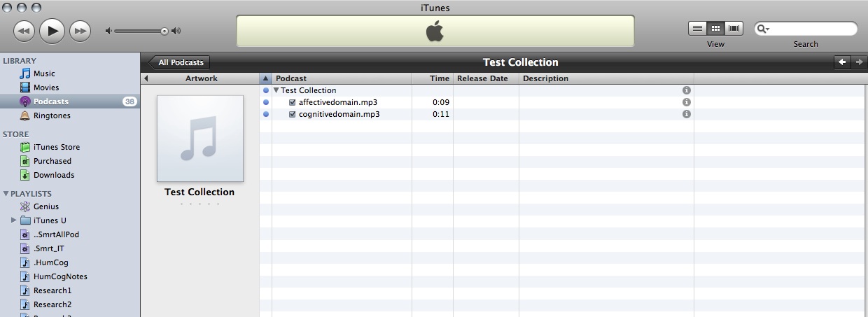Viewport: 868px width, 317px height.
Task: Show info for Test Collection row
Action: (687, 90)
